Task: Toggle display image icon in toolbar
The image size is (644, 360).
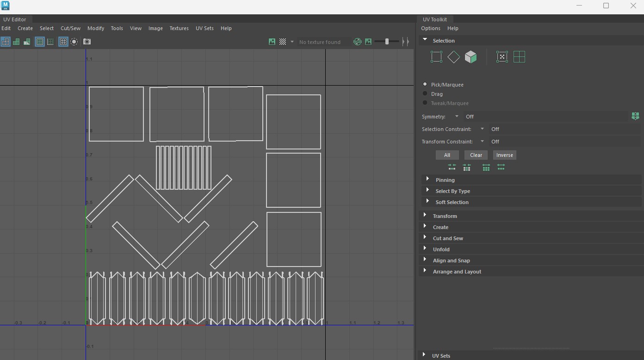Action: 272,42
